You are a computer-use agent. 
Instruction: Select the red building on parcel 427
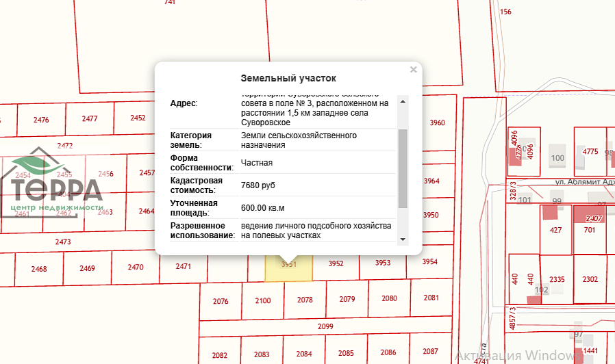coord(550,212)
